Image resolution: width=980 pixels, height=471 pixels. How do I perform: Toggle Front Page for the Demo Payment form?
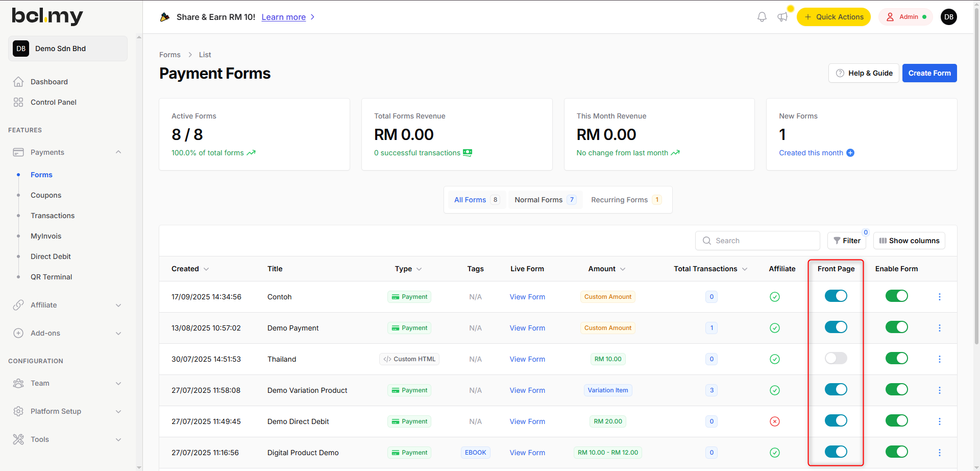836,327
